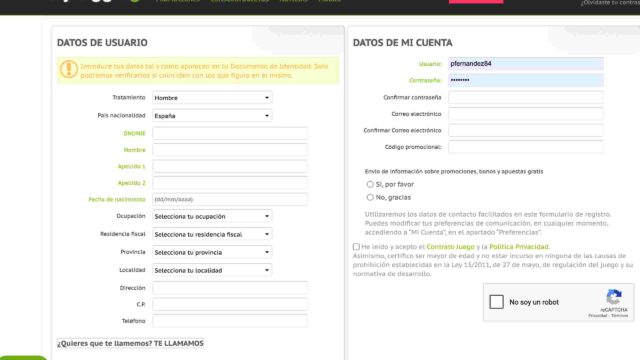The width and height of the screenshot is (640, 360).
Task: Open the 'Selecciona tu provincia' dropdown
Action: pyautogui.click(x=212, y=252)
